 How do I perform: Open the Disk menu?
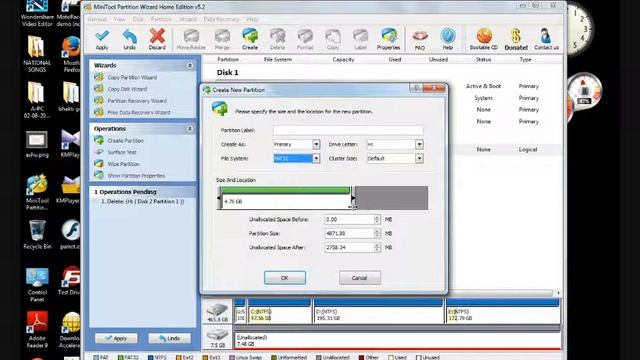click(x=138, y=19)
